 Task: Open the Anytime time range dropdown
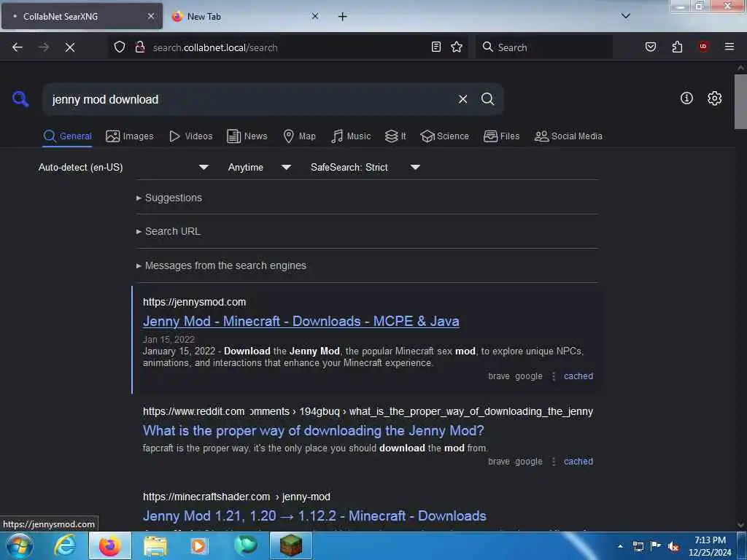point(260,167)
